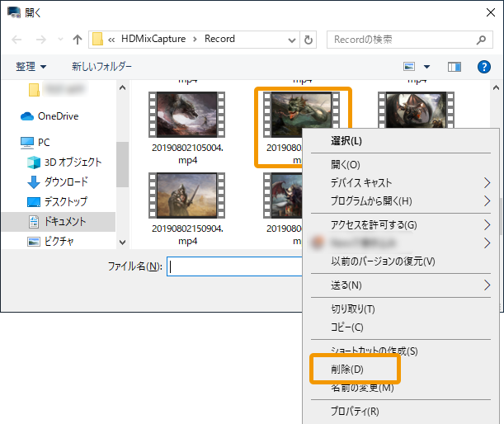Click the file name 20190802105004.mp4 label
504x424 pixels.
point(188,154)
